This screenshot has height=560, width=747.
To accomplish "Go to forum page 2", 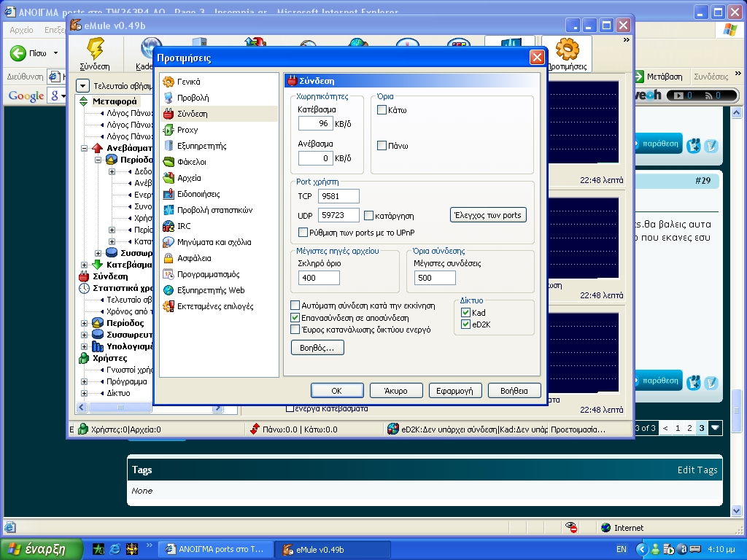I will pyautogui.click(x=689, y=427).
